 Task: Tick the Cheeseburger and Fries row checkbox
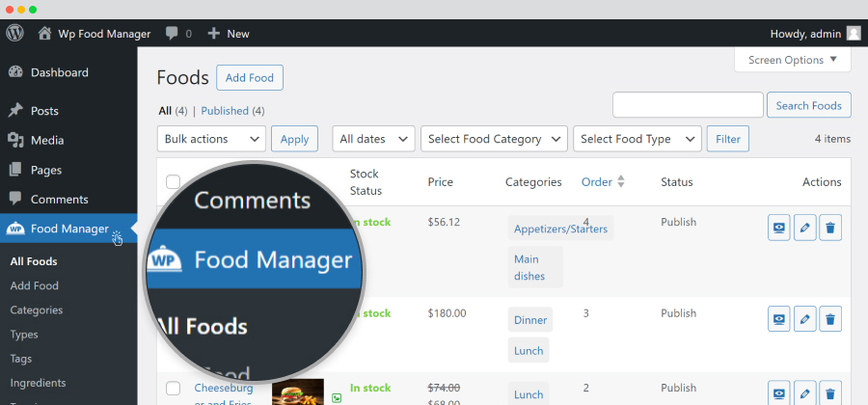[174, 389]
